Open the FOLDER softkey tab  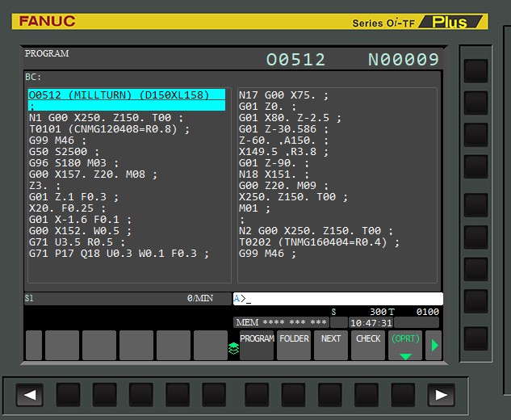[x=294, y=345]
